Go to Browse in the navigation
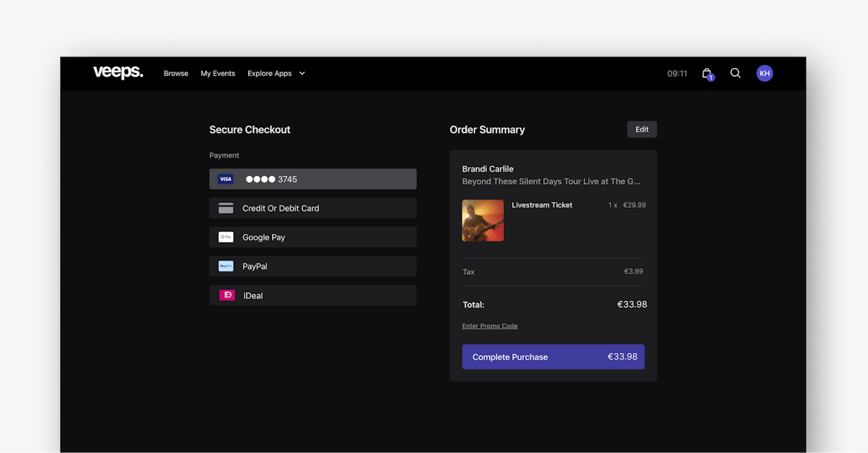Screen dimensions: 868x453 tap(176, 73)
